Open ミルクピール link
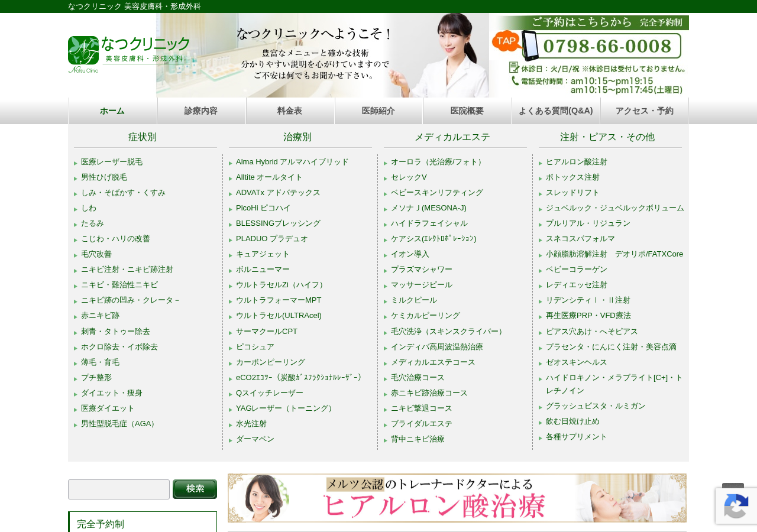Viewport: 757px width, 532px height. [x=414, y=300]
